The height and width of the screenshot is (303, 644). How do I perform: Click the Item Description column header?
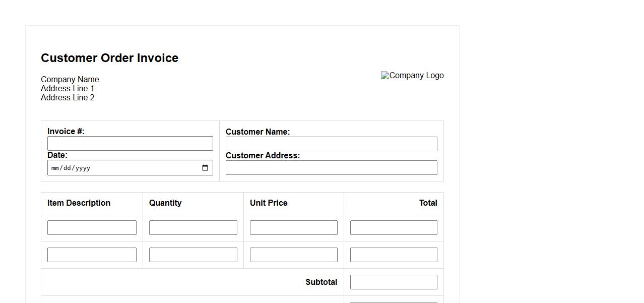(79, 203)
